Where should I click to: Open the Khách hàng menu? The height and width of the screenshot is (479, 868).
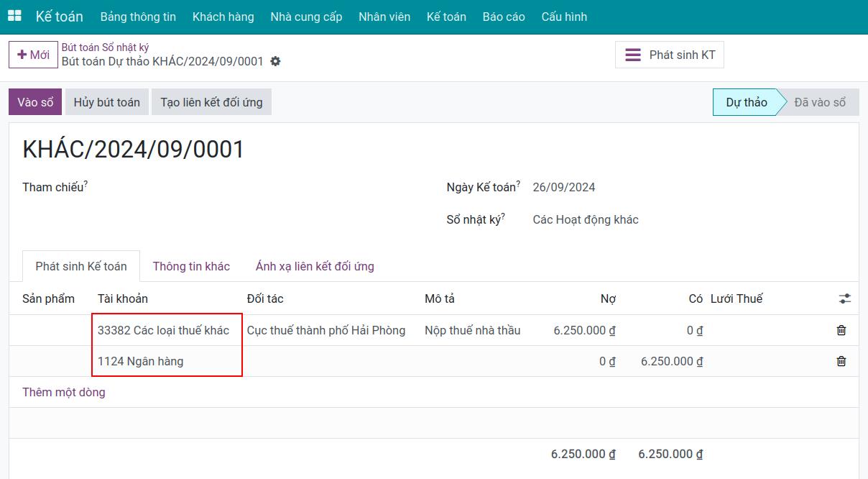(x=223, y=17)
